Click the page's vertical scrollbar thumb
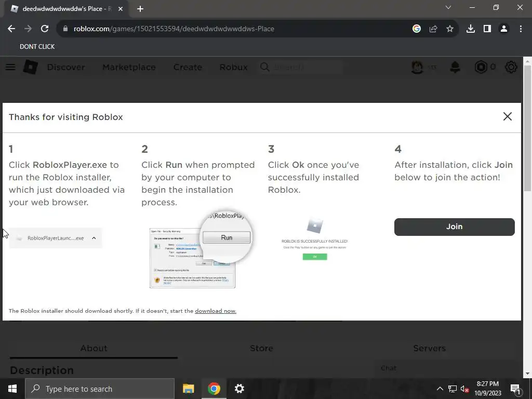 tap(528, 129)
